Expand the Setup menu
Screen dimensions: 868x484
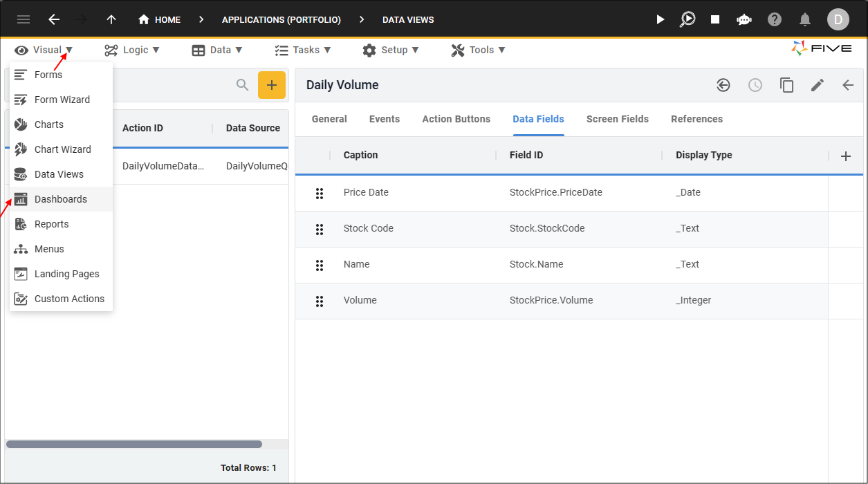click(391, 50)
